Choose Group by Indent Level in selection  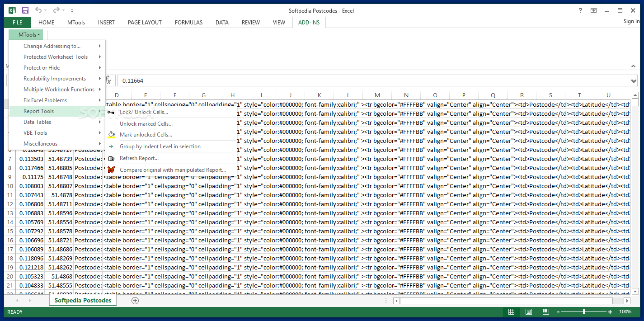click(x=171, y=146)
